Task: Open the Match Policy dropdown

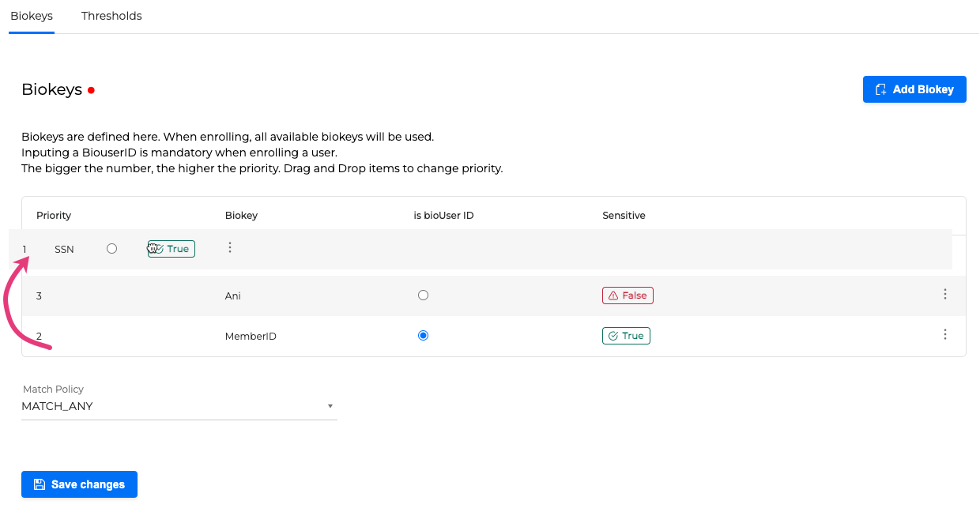Action: click(x=179, y=406)
